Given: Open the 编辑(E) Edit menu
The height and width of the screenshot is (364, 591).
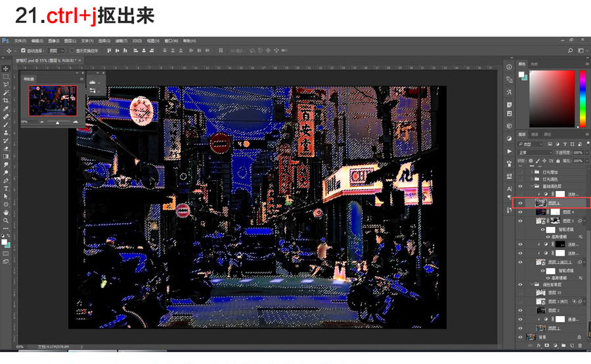Looking at the screenshot, I should 37,41.
